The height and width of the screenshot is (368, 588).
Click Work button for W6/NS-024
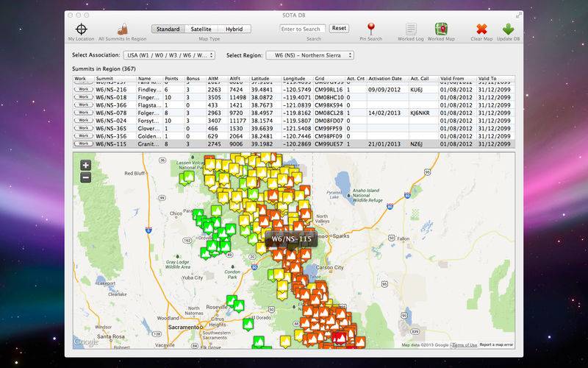pyautogui.click(x=83, y=121)
